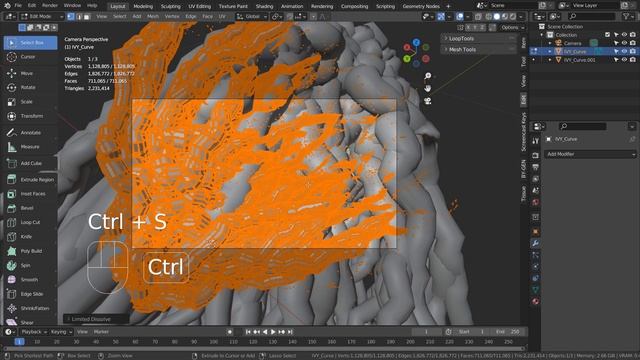This screenshot has height=360, width=640.
Task: Pick the Bevel tool
Action: click(30, 208)
